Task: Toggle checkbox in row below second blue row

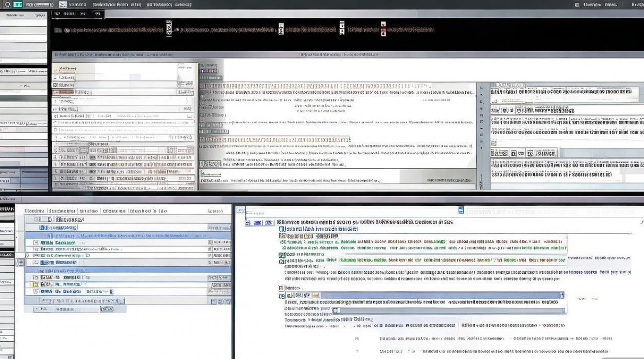Action: 35,277
